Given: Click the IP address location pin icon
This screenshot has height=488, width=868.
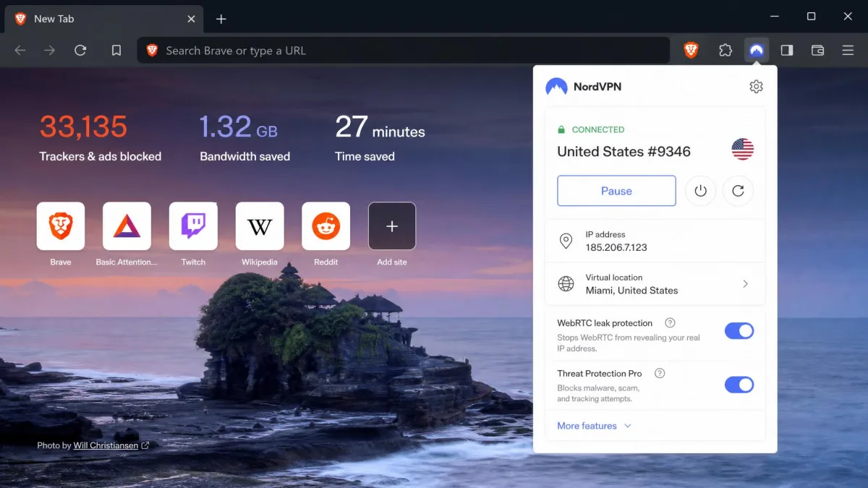Looking at the screenshot, I should point(566,241).
